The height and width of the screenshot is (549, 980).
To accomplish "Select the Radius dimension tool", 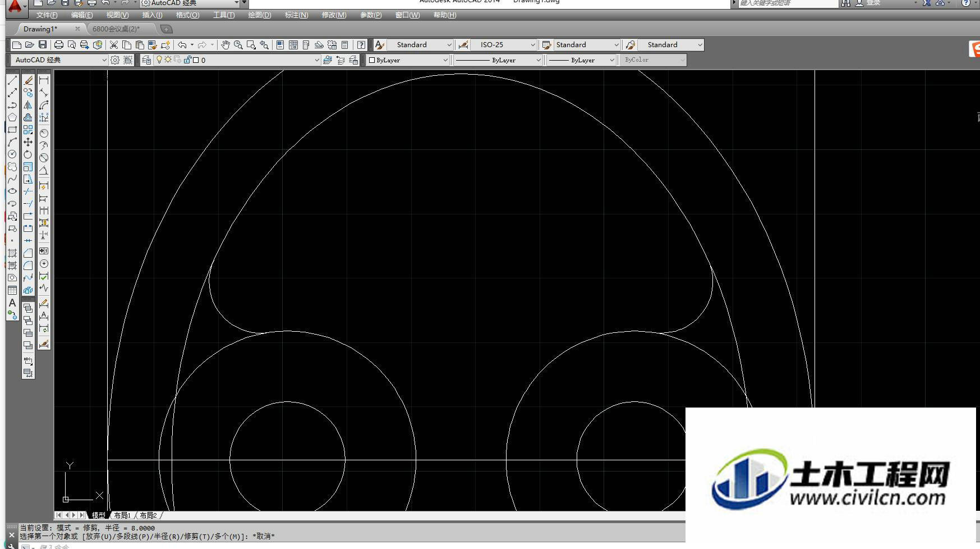I will pyautogui.click(x=44, y=133).
